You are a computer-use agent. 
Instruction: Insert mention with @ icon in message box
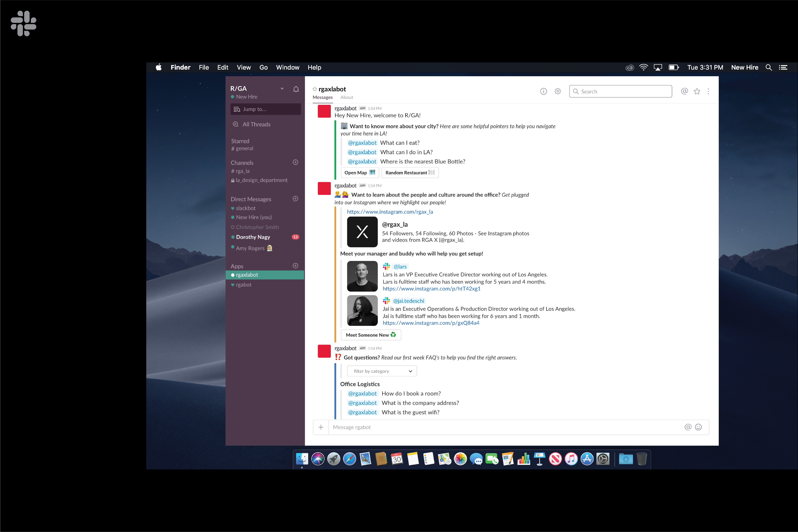pos(688,427)
